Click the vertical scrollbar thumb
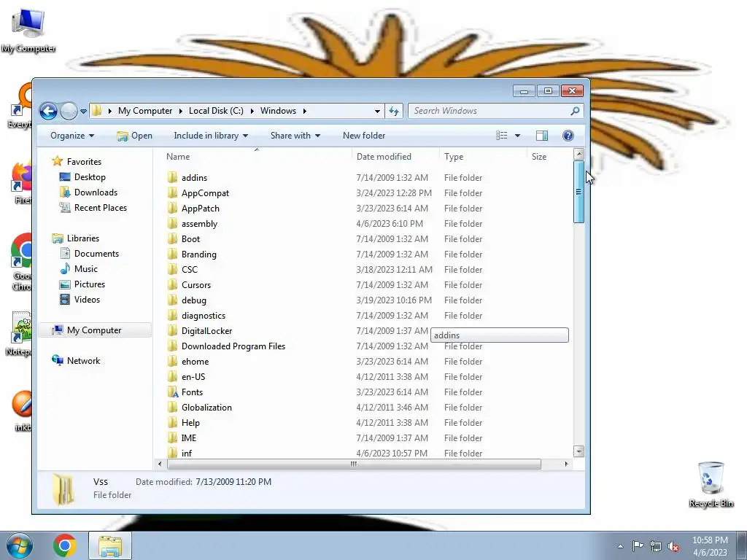747x560 pixels. [578, 192]
